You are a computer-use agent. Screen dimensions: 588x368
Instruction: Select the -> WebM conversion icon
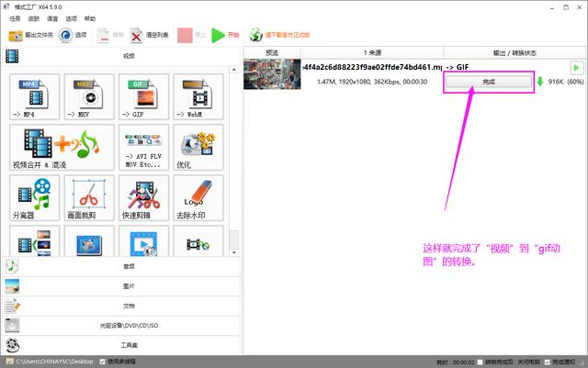pos(198,96)
